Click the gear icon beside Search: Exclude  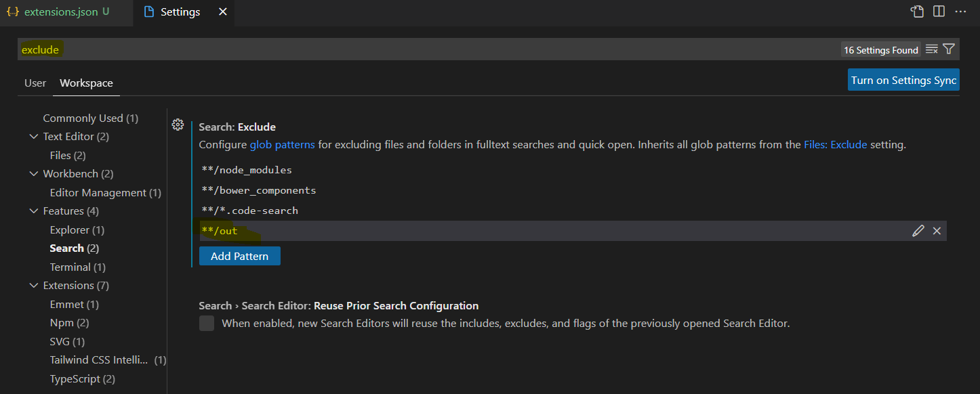tap(178, 125)
